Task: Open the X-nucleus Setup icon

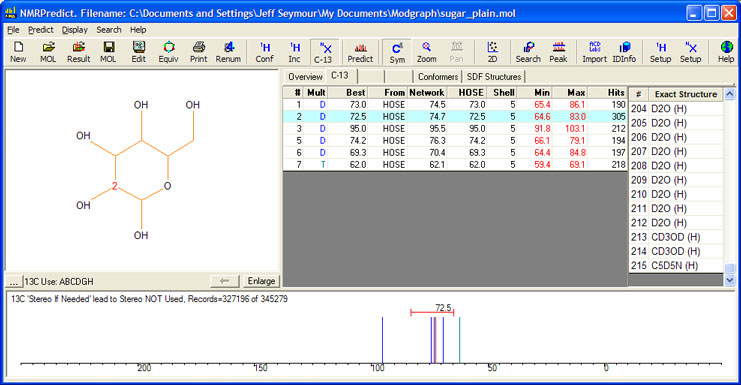Action: click(x=690, y=52)
